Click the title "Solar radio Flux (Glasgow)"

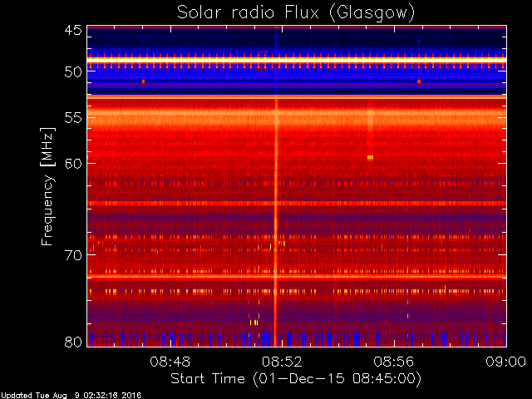296,13
